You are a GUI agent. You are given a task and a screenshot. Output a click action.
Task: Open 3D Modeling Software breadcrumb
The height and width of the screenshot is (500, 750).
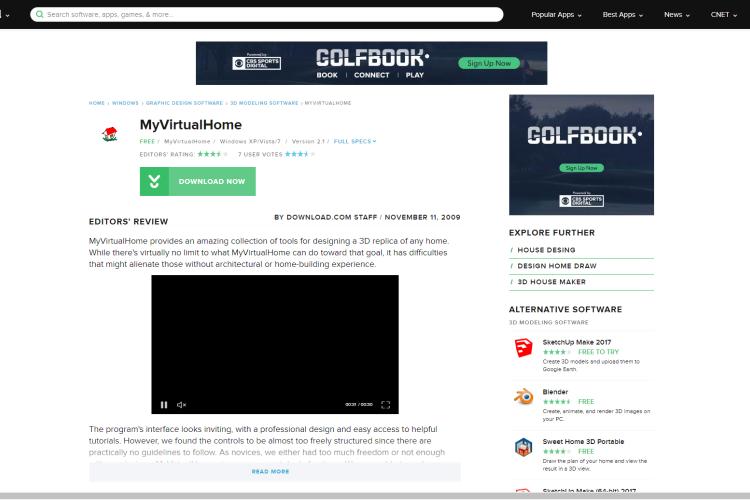pyautogui.click(x=264, y=103)
